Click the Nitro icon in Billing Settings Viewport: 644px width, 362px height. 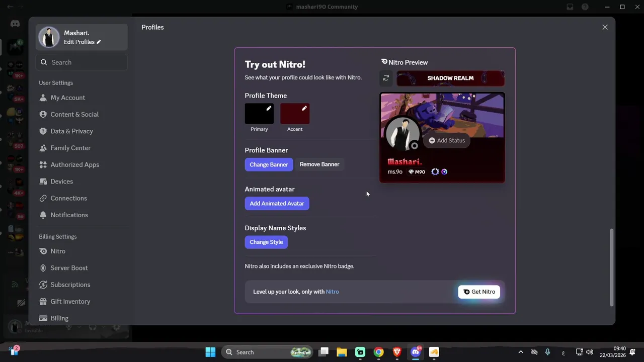43,251
